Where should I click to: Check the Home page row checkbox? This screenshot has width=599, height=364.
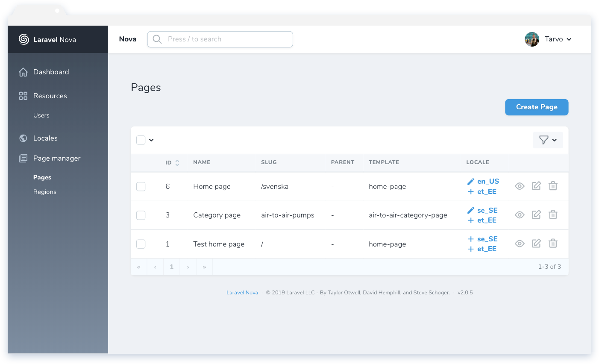pos(141,187)
